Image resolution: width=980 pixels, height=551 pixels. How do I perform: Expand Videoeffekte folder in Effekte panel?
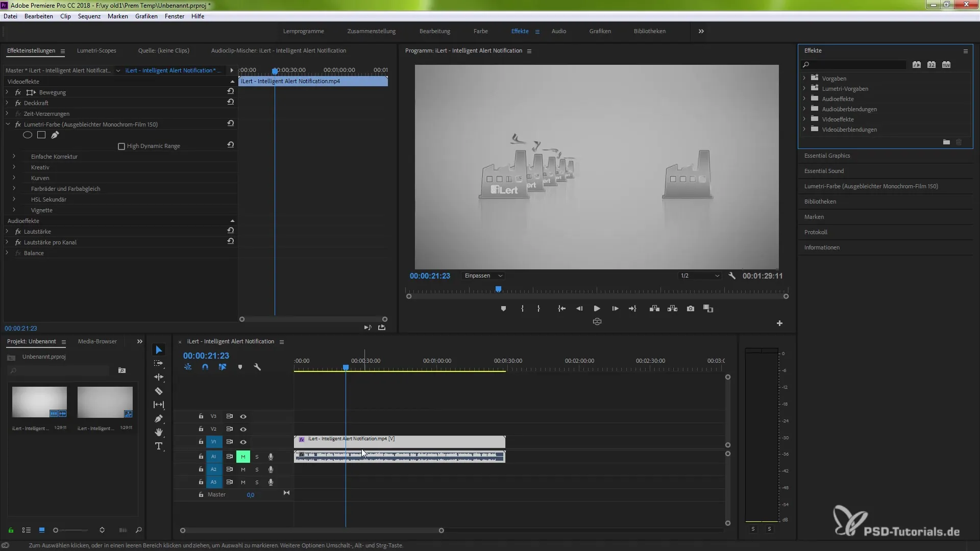804,119
